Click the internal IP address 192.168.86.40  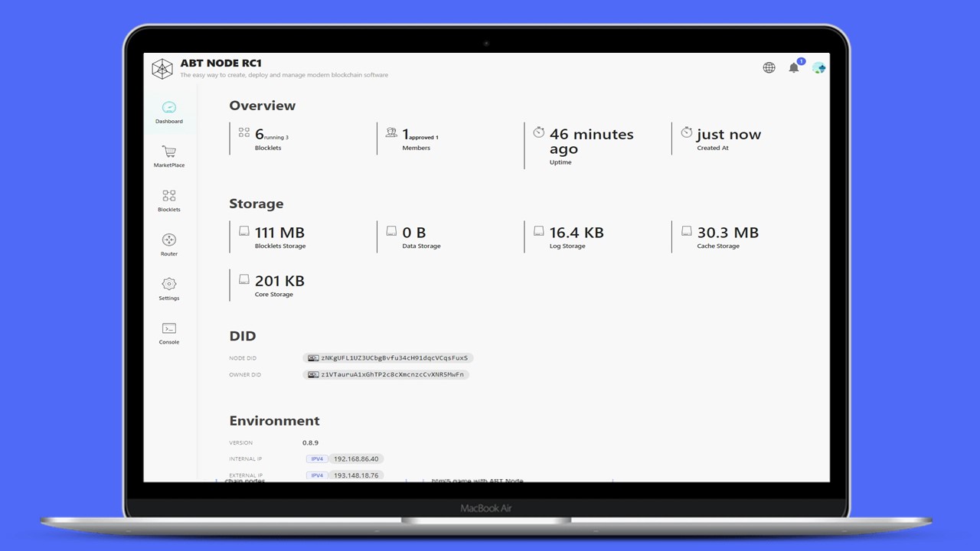pos(356,459)
